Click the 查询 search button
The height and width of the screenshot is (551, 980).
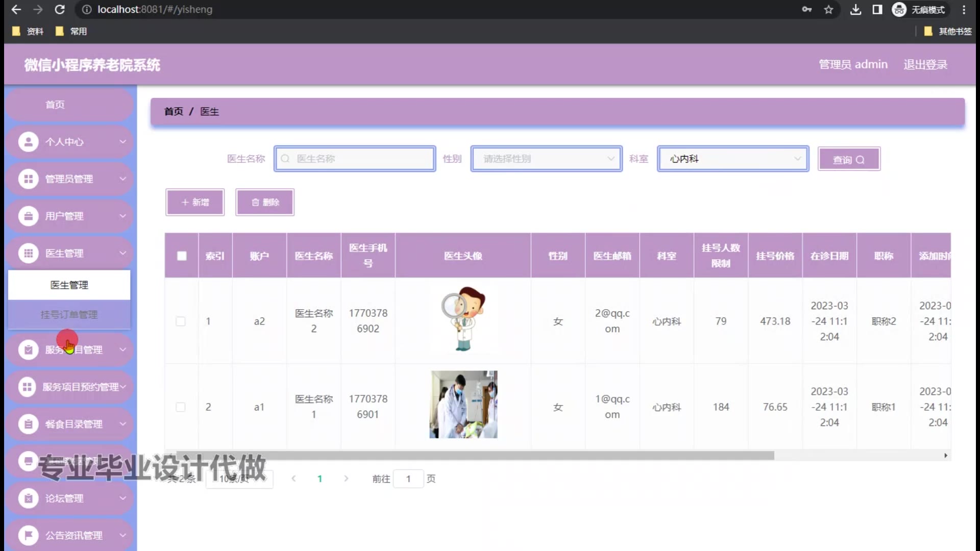click(849, 159)
